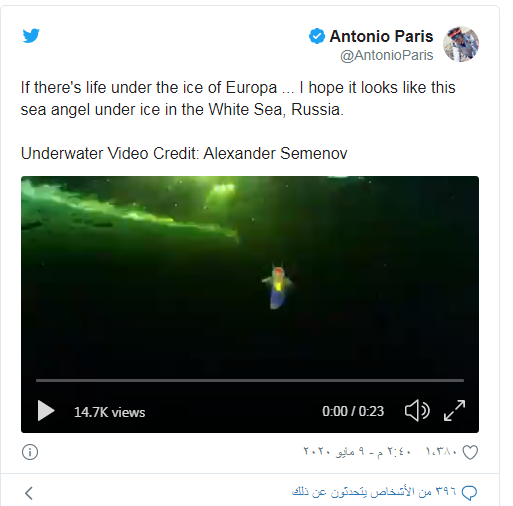Screen dimensions: 513x506
Task: Open the tweet timestamp dated 2020
Action: (x=357, y=452)
